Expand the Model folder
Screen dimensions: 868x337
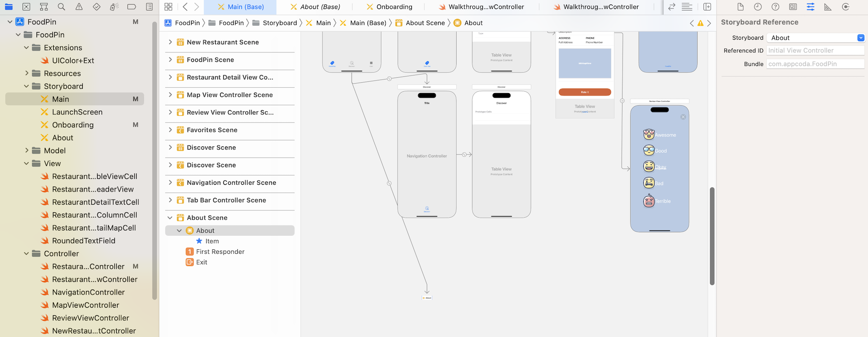pyautogui.click(x=27, y=150)
